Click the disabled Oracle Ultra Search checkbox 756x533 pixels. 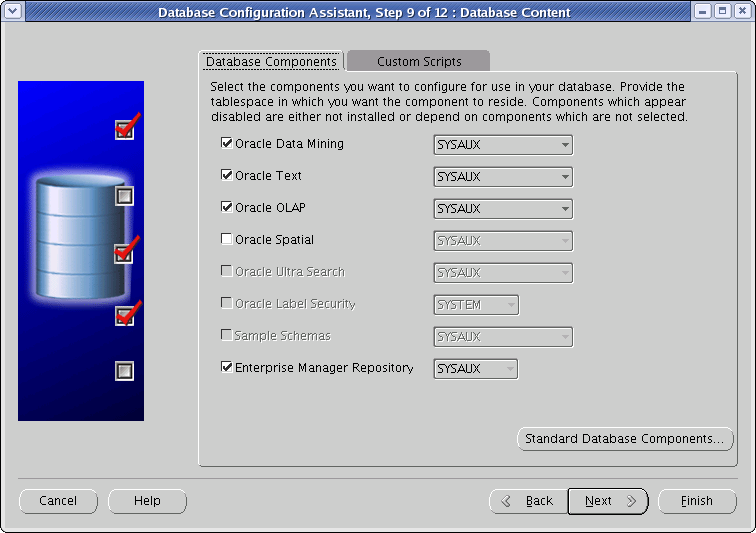tap(227, 271)
